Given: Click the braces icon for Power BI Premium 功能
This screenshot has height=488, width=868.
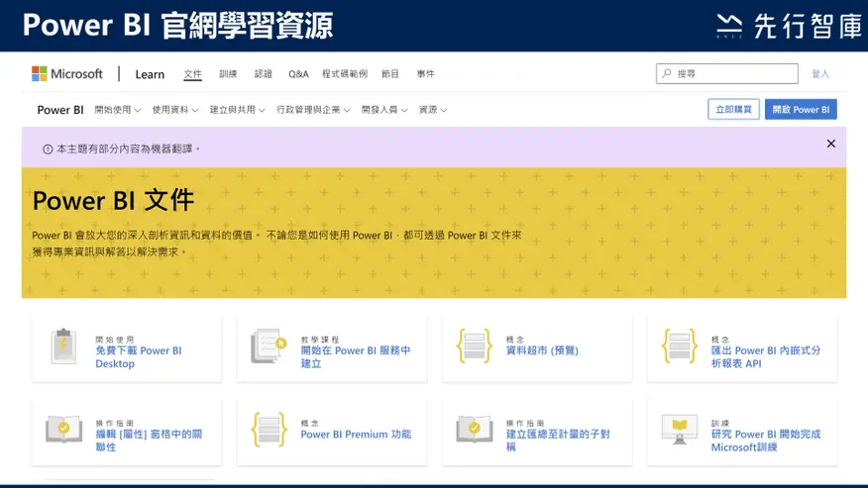Looking at the screenshot, I should [270, 430].
